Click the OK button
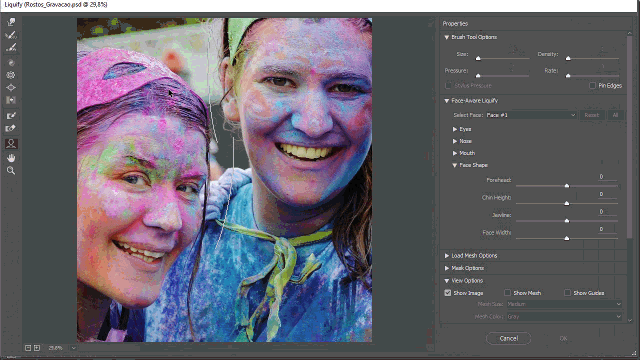Screen dimensions: 640x360 tap(563, 338)
